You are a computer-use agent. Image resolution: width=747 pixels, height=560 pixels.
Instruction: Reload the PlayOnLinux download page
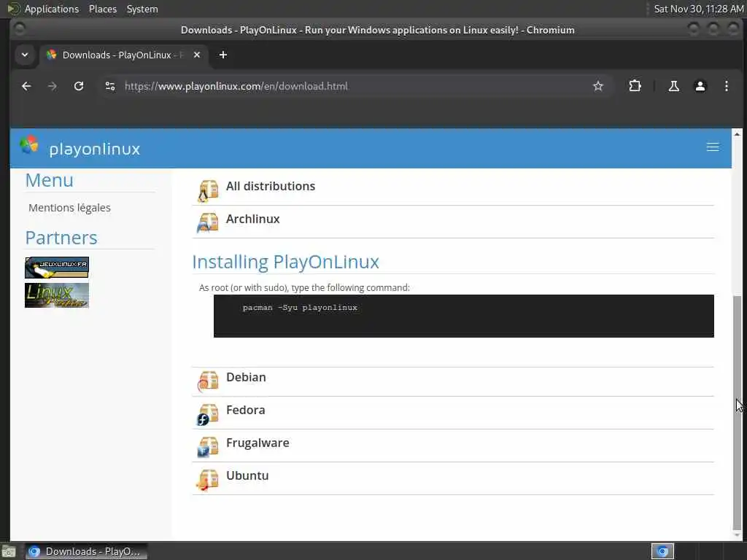[x=79, y=86]
